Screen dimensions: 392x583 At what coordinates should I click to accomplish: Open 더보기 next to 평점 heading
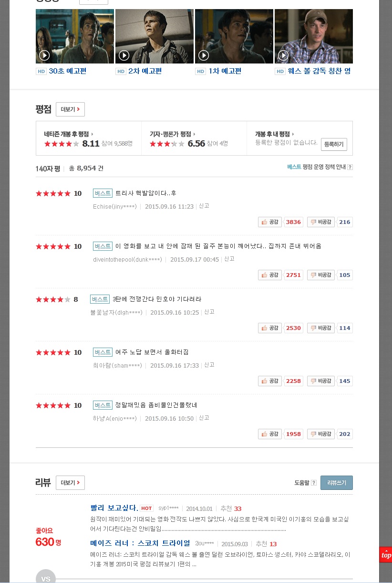(70, 109)
